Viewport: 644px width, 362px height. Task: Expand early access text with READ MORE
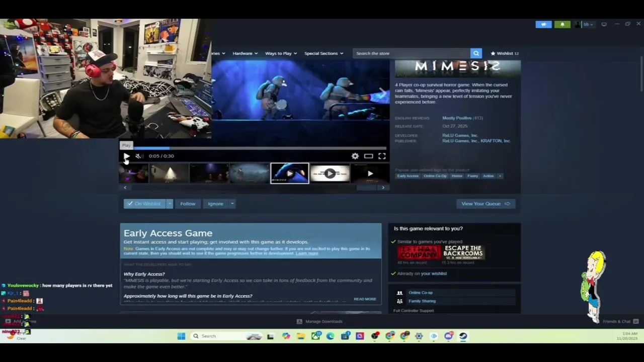[x=365, y=299]
